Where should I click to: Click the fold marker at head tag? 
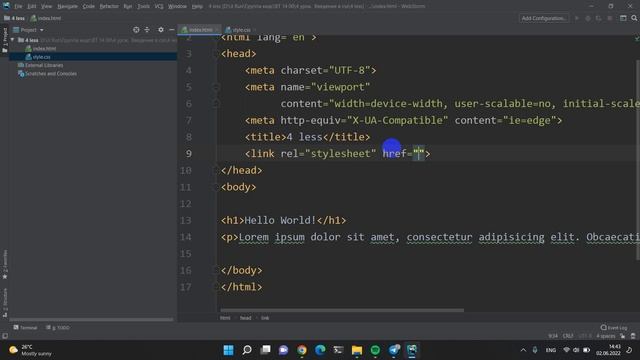point(216,54)
